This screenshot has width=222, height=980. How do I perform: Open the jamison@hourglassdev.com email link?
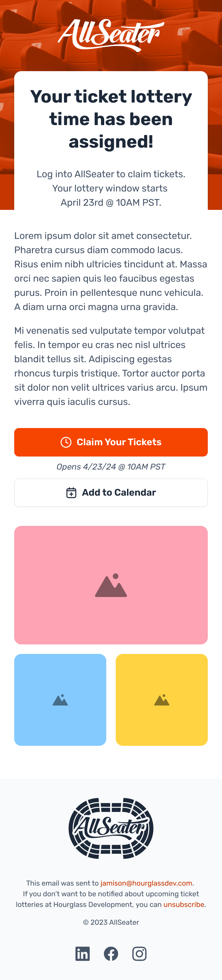point(146,883)
